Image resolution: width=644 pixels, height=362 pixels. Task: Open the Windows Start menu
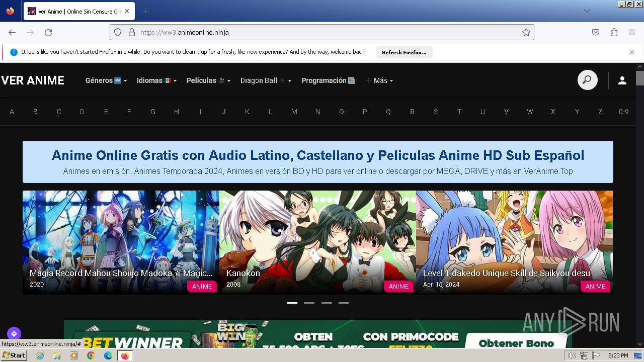[x=14, y=355]
